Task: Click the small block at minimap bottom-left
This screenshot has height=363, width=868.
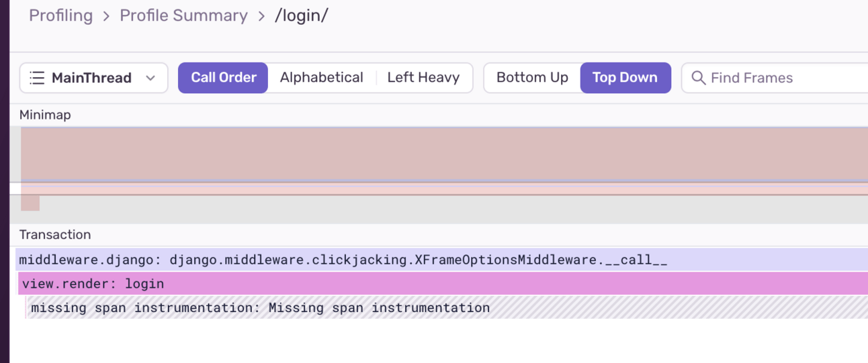Action: 30,203
